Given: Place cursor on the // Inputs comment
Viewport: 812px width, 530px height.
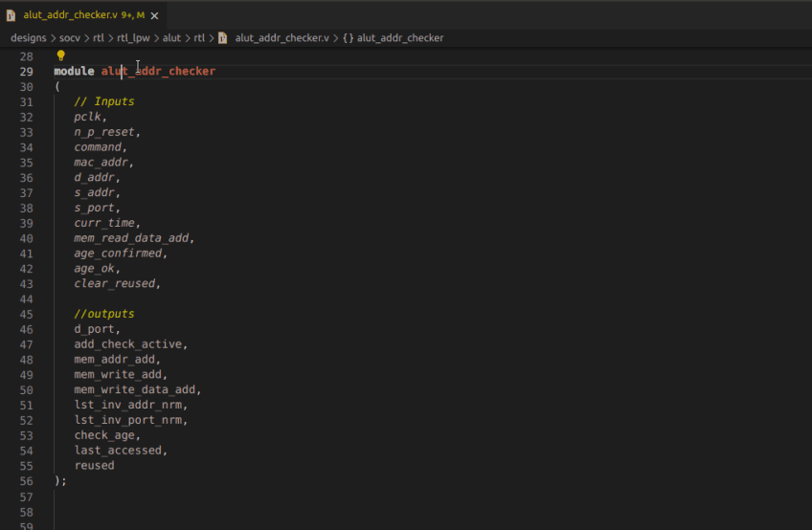Looking at the screenshot, I should click(x=103, y=101).
